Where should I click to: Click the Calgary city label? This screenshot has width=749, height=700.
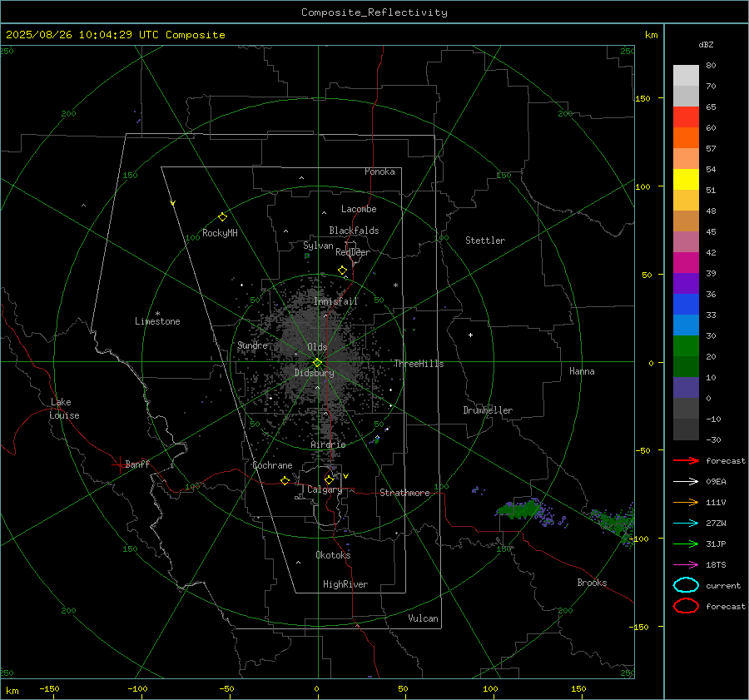[x=325, y=489]
